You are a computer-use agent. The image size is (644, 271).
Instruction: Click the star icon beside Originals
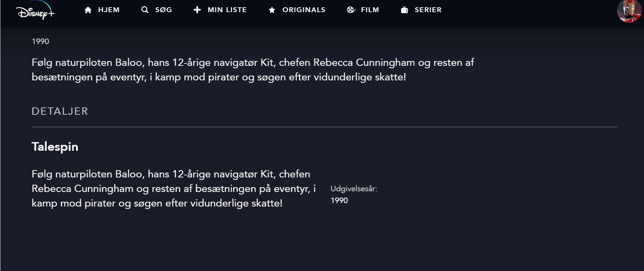pyautogui.click(x=272, y=10)
